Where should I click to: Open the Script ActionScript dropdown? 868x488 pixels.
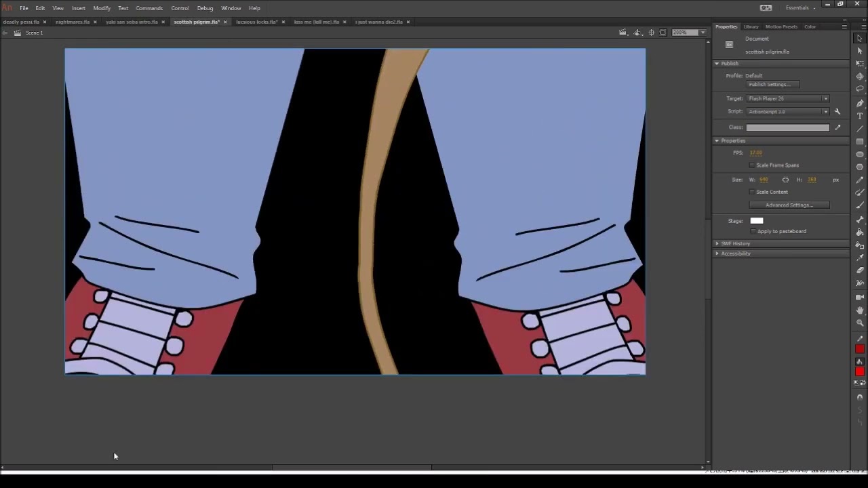pos(788,111)
